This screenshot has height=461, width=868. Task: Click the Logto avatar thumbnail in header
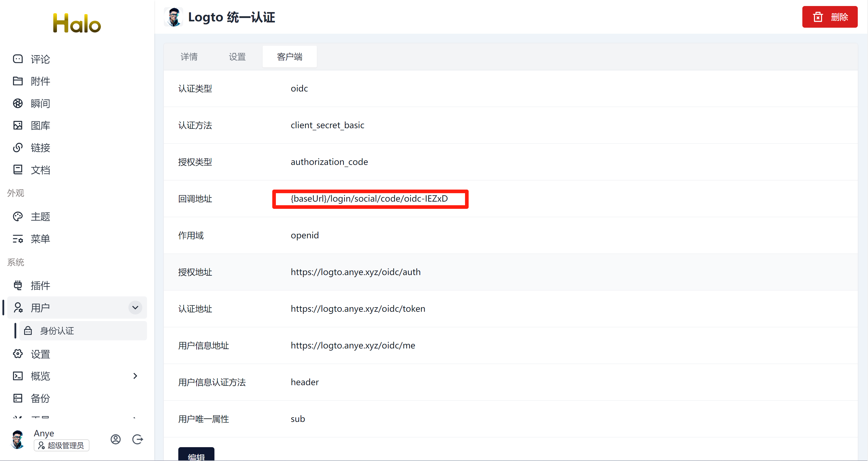173,17
